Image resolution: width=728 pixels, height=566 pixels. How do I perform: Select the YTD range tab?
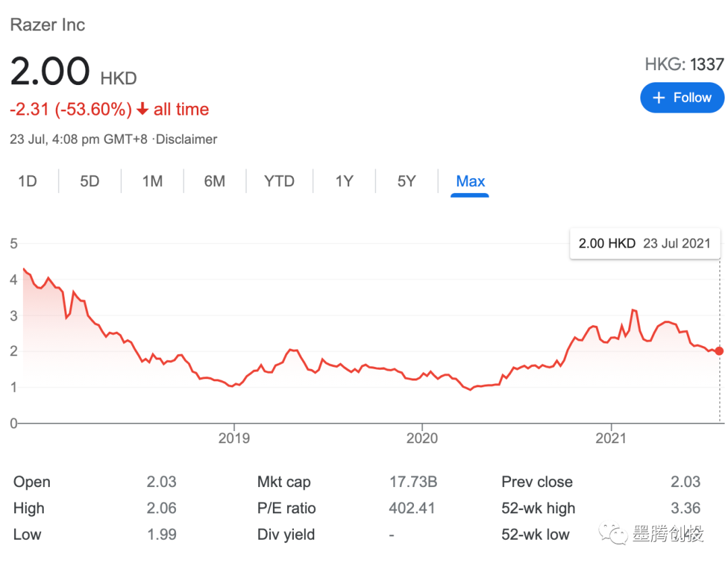(279, 181)
